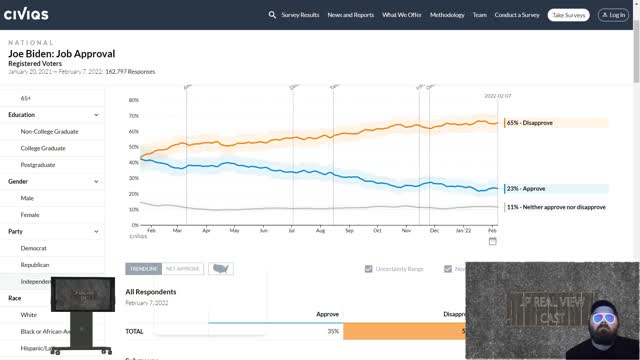This screenshot has height=360, width=640.
Task: Open the Civiqs logo home link
Action: pyautogui.click(x=26, y=14)
